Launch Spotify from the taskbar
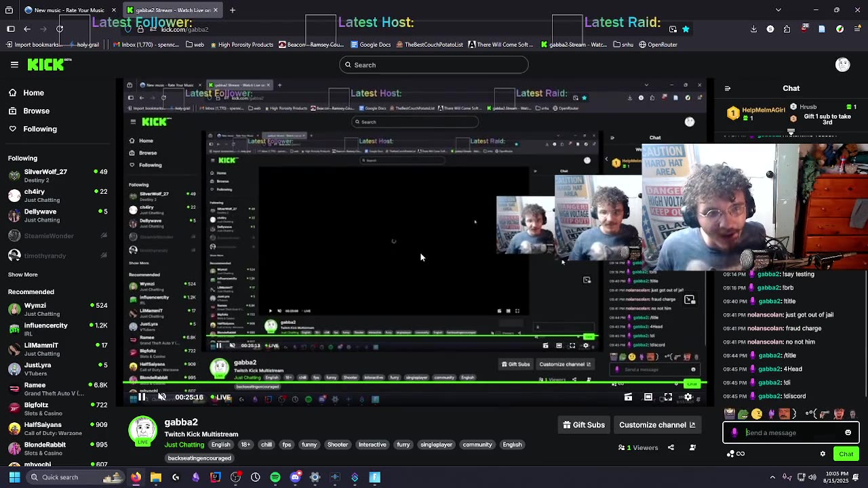This screenshot has width=868, height=488. pyautogui.click(x=275, y=477)
